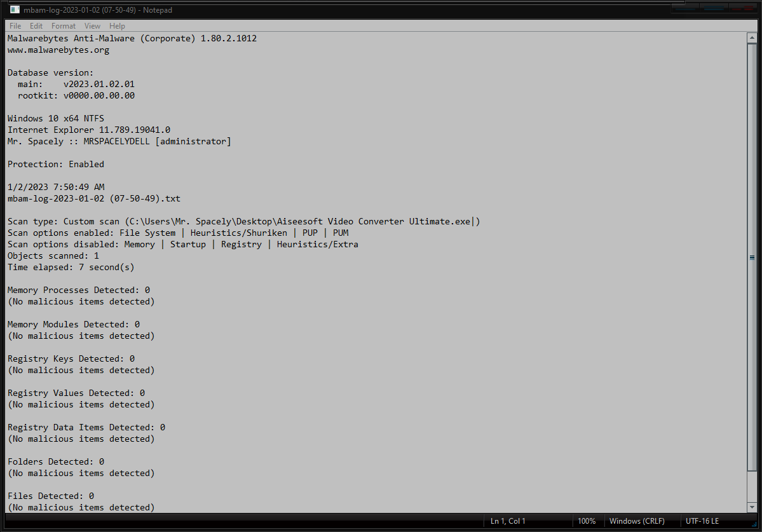Image resolution: width=762 pixels, height=532 pixels.
Task: Click the 100% zoom status entry
Action: (586, 521)
